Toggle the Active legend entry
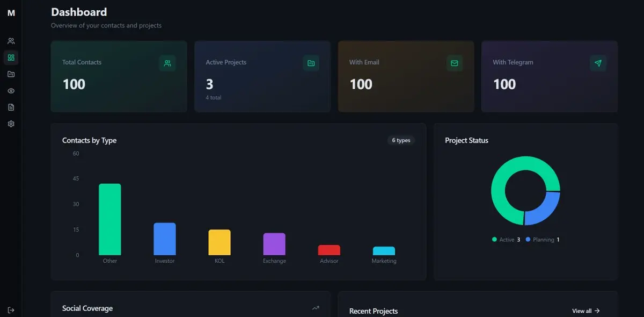The height and width of the screenshot is (317, 644). coord(506,240)
